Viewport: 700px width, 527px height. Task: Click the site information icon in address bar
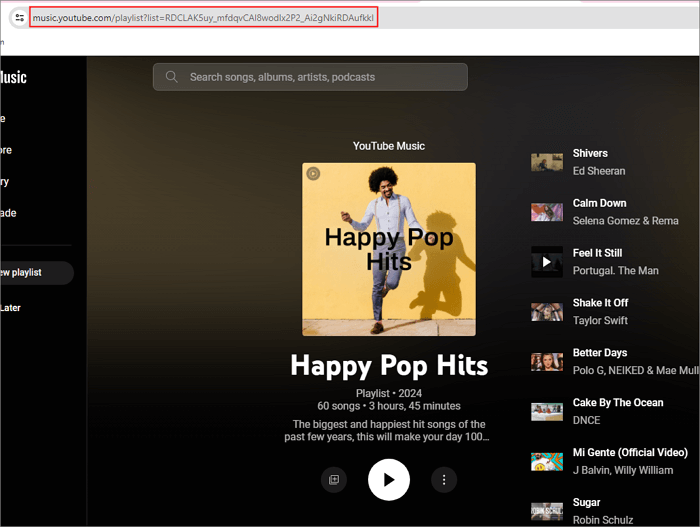pos(18,18)
